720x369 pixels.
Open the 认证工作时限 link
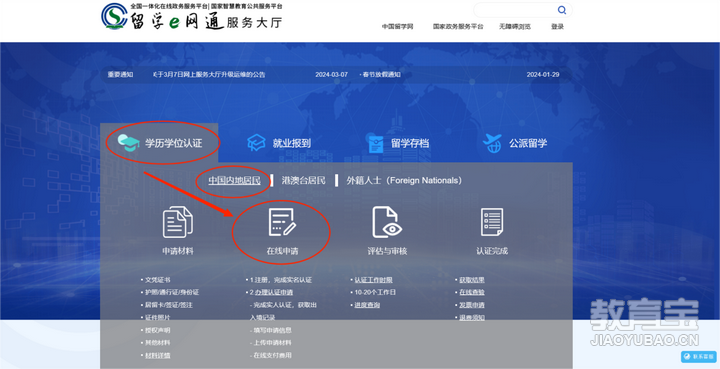click(x=373, y=280)
